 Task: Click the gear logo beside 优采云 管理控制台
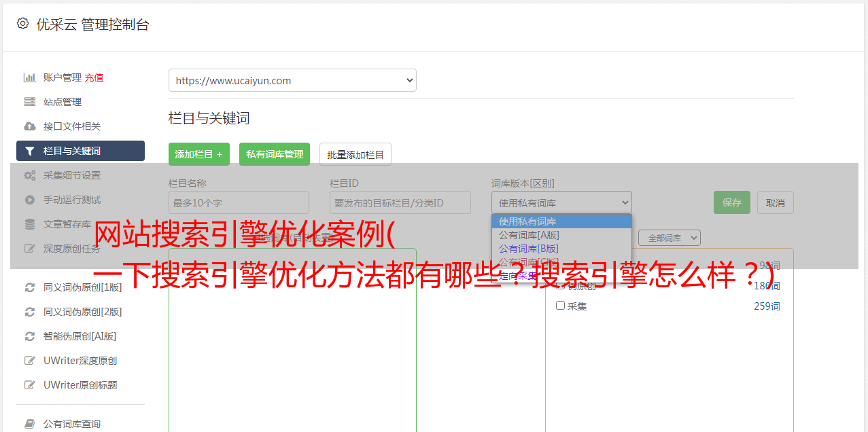coord(22,24)
